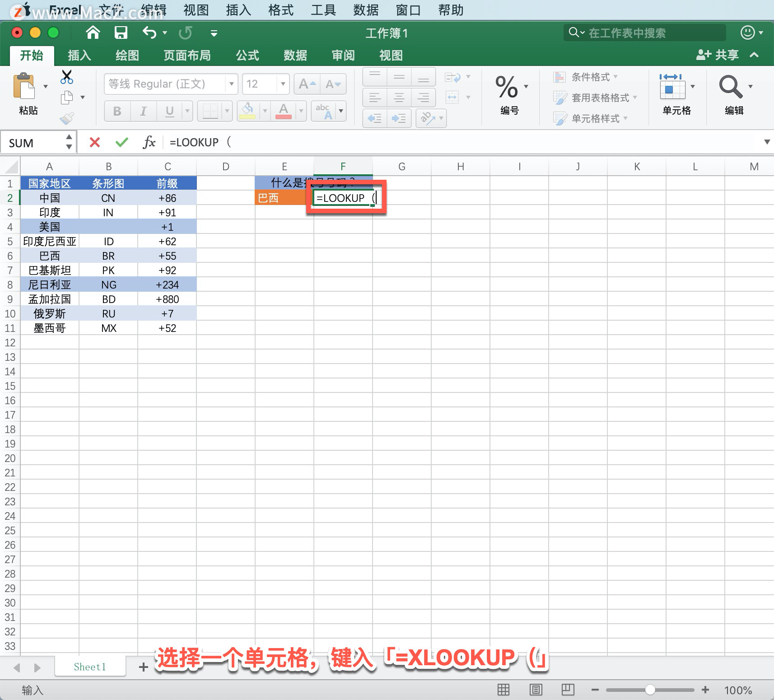The height and width of the screenshot is (700, 774).
Task: Open the 帮助 menu in menu bar
Action: (451, 10)
